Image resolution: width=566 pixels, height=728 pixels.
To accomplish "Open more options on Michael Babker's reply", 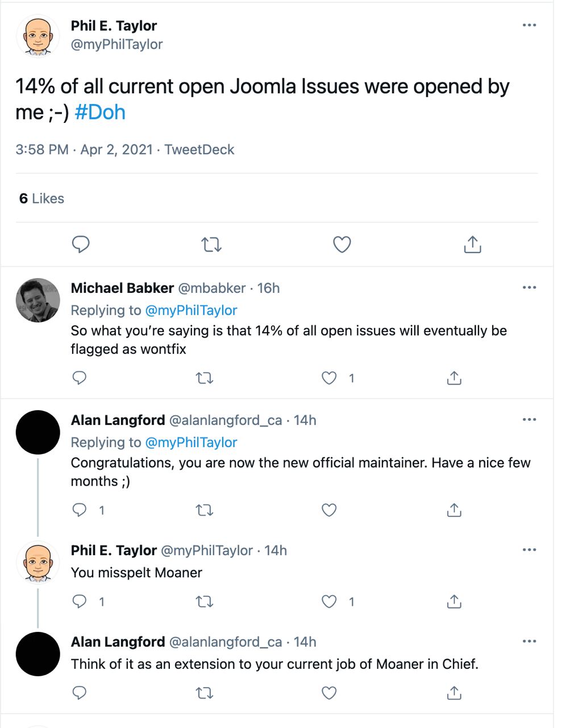I will (529, 288).
